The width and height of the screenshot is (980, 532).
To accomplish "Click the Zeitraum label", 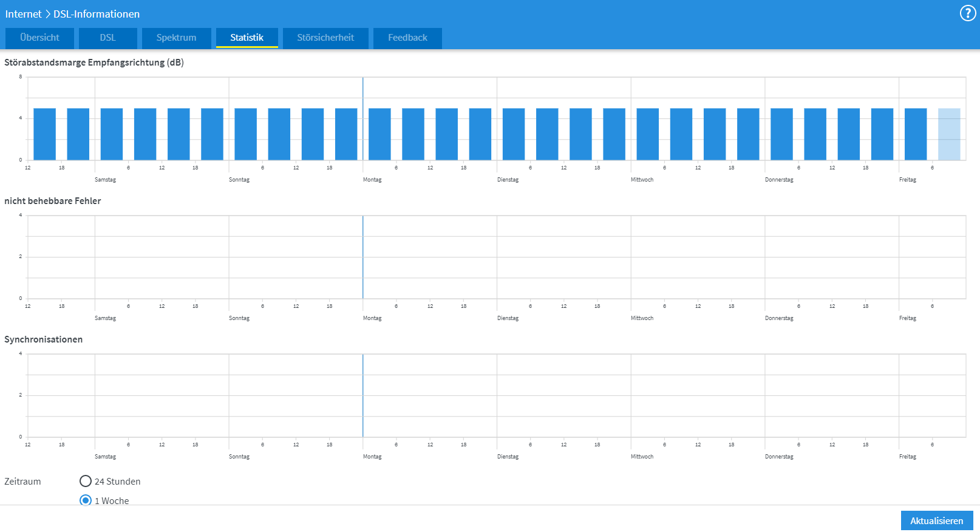I will (x=22, y=482).
